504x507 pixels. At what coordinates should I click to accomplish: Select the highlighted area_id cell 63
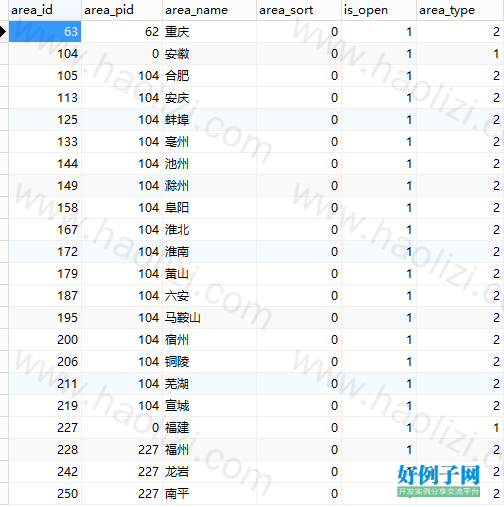pos(45,32)
